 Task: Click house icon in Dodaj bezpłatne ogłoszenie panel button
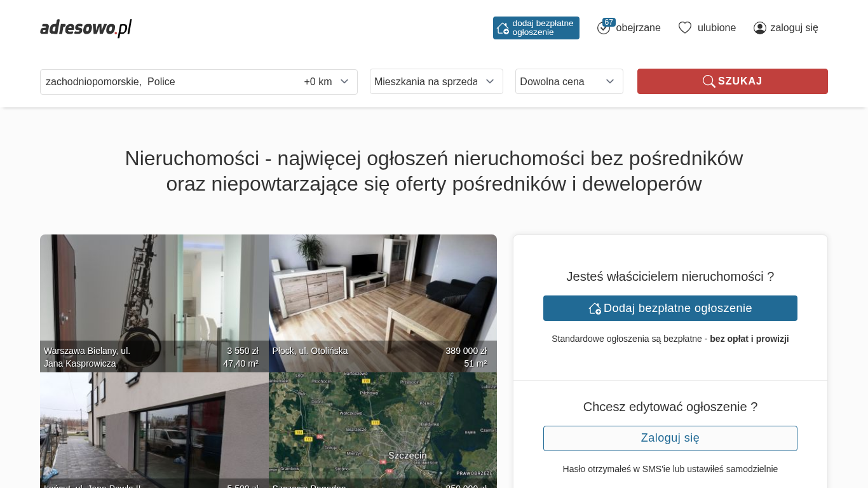tap(595, 308)
